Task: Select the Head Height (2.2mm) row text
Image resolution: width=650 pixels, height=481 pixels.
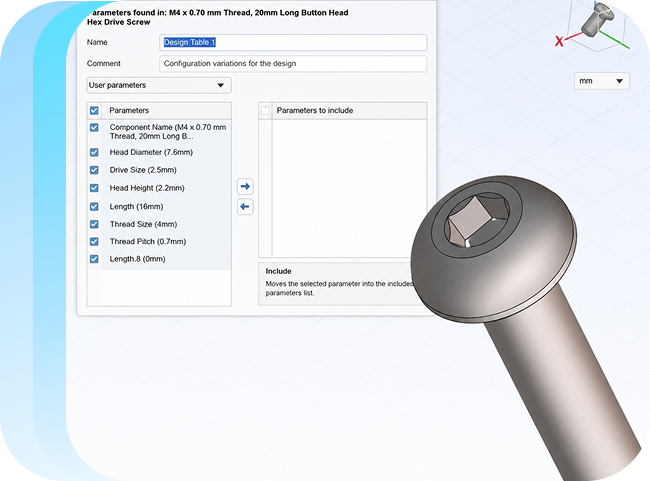Action: click(147, 188)
